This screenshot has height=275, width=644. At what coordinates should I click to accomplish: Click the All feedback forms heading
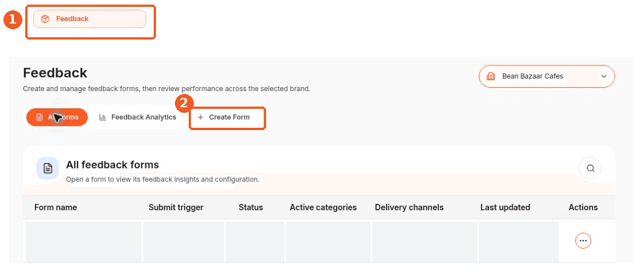(x=112, y=165)
